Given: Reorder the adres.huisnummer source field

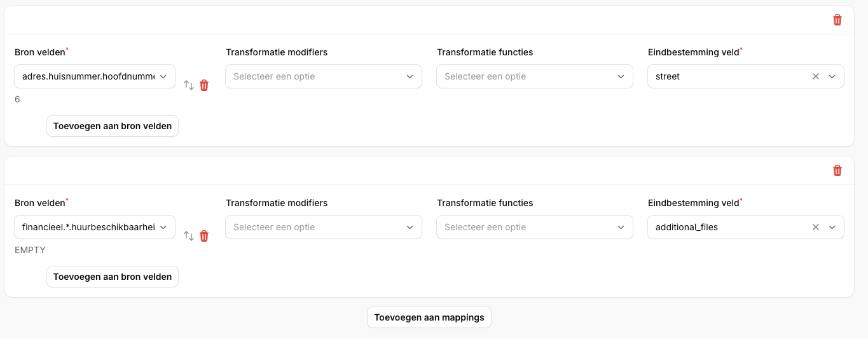Looking at the screenshot, I should coord(189,85).
